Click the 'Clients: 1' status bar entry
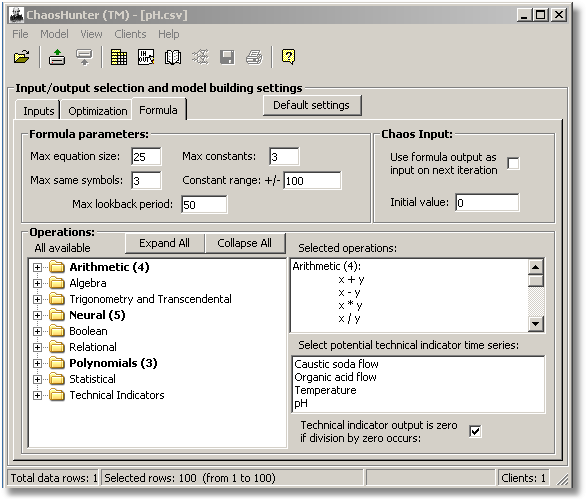This screenshot has height=502, width=587. pos(523,478)
